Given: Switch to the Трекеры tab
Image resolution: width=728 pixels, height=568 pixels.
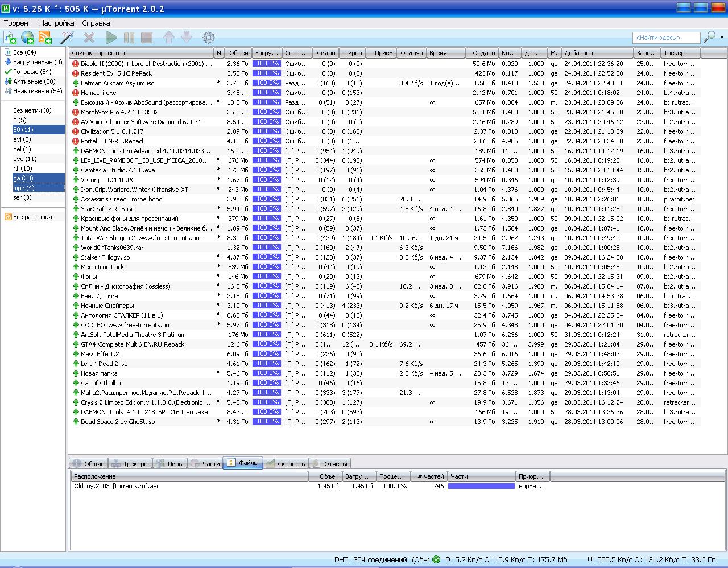Looking at the screenshot, I should click(130, 464).
